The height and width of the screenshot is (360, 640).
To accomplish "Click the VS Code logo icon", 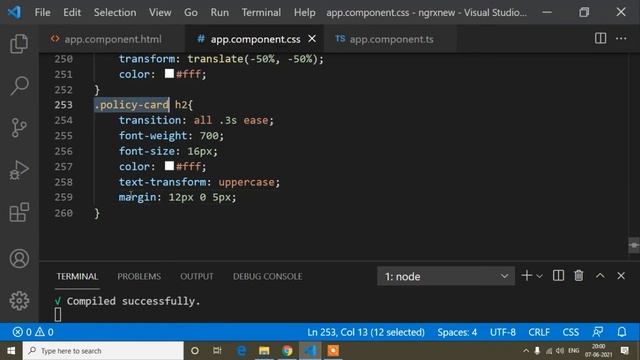I will tap(14, 12).
